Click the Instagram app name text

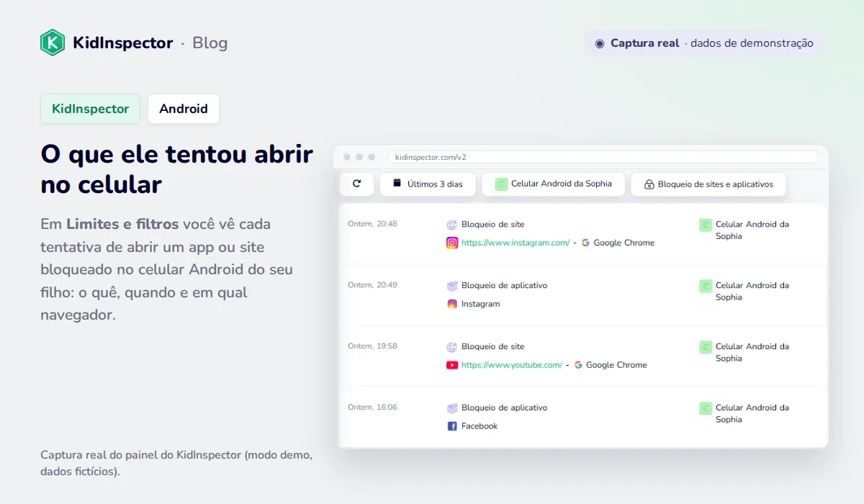pos(481,304)
